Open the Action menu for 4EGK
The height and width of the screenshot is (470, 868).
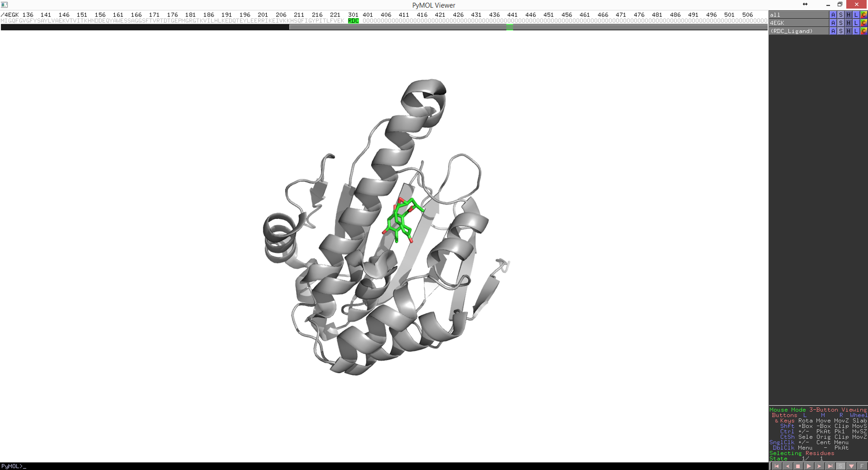click(x=833, y=23)
